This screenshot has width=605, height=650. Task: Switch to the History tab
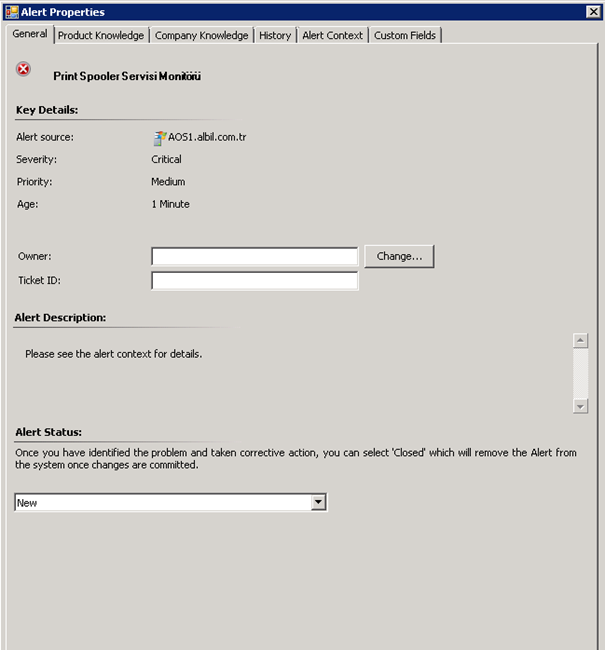click(x=275, y=36)
